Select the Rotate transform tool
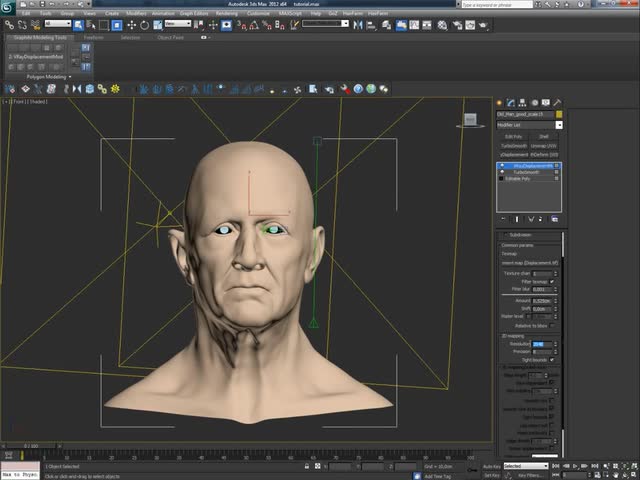 (x=145, y=23)
